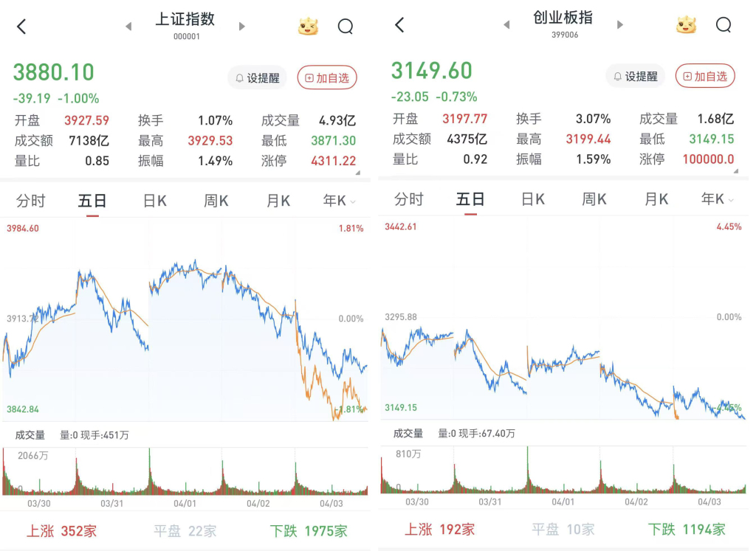Screen dimensions: 756x551
Task: Set alert 设提醒 for 上证指数
Action: point(257,77)
